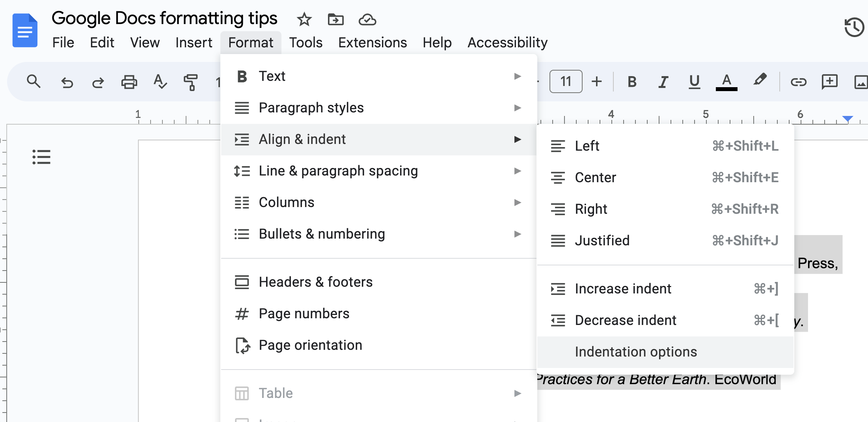The height and width of the screenshot is (422, 868).
Task: Show the document outline
Action: tap(41, 157)
